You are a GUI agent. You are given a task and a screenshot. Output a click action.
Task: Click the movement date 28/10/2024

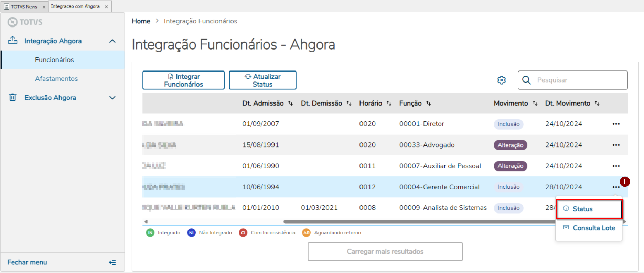(x=563, y=187)
